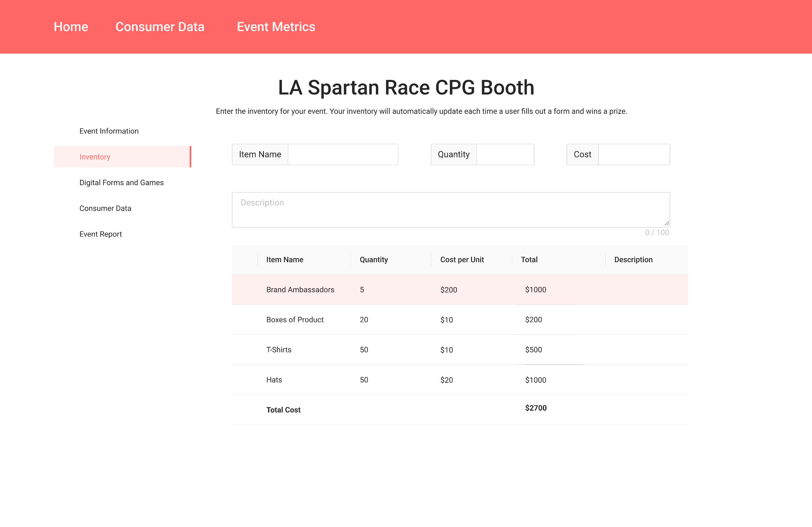Select the Hats inventory row
This screenshot has width=812, height=527.
(x=274, y=380)
